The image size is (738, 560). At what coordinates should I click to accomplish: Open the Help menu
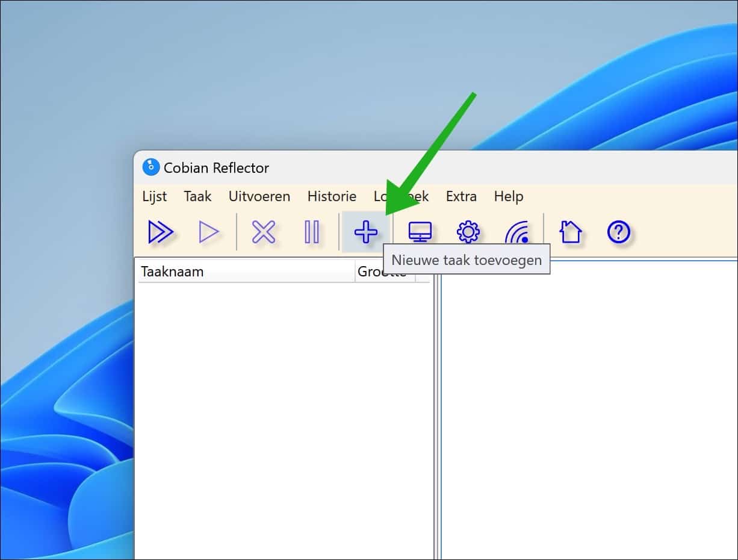pos(509,196)
